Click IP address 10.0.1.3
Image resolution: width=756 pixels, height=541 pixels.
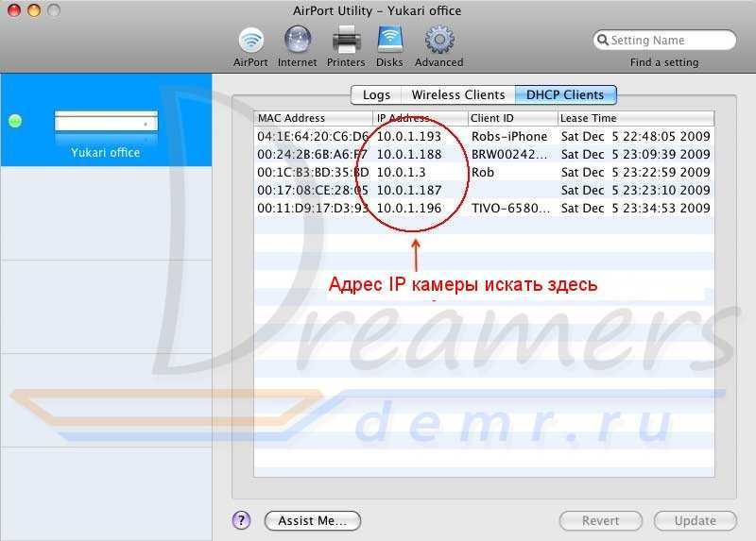[401, 172]
